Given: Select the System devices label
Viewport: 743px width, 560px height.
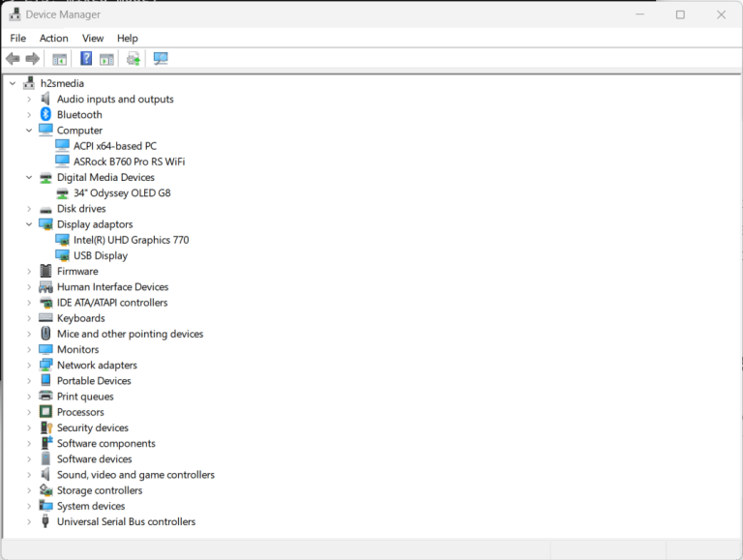Looking at the screenshot, I should (x=91, y=506).
